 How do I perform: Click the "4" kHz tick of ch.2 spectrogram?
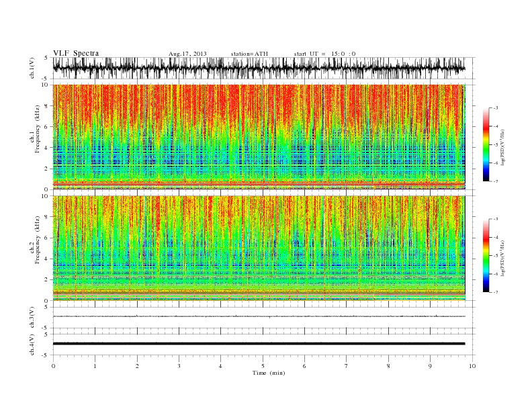point(47,259)
